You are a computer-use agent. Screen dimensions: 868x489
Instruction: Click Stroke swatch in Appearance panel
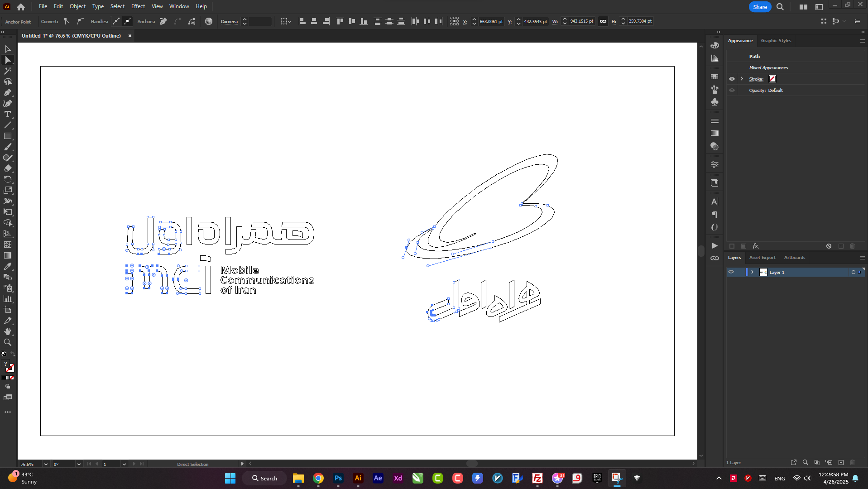click(x=772, y=79)
